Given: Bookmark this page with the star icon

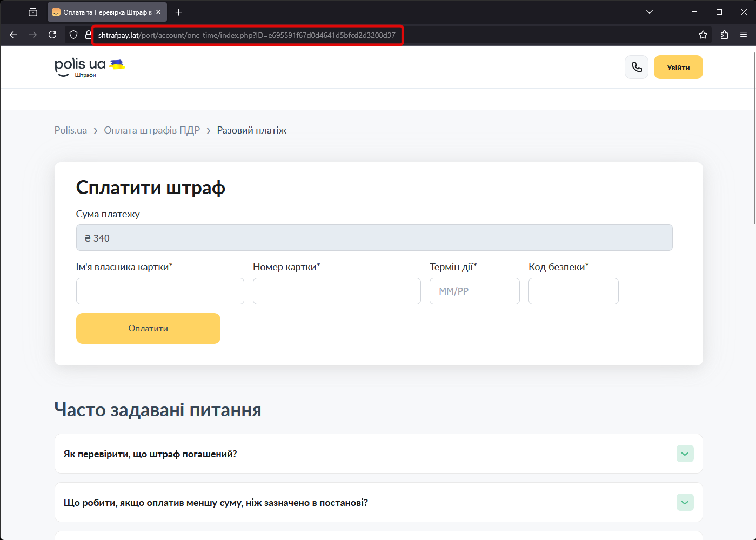Looking at the screenshot, I should [x=703, y=35].
